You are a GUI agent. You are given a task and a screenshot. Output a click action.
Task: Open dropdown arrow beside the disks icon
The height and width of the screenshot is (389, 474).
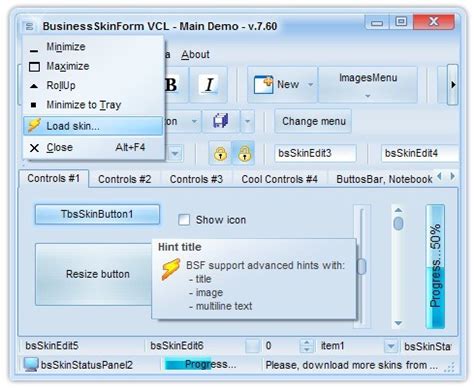pos(247,121)
